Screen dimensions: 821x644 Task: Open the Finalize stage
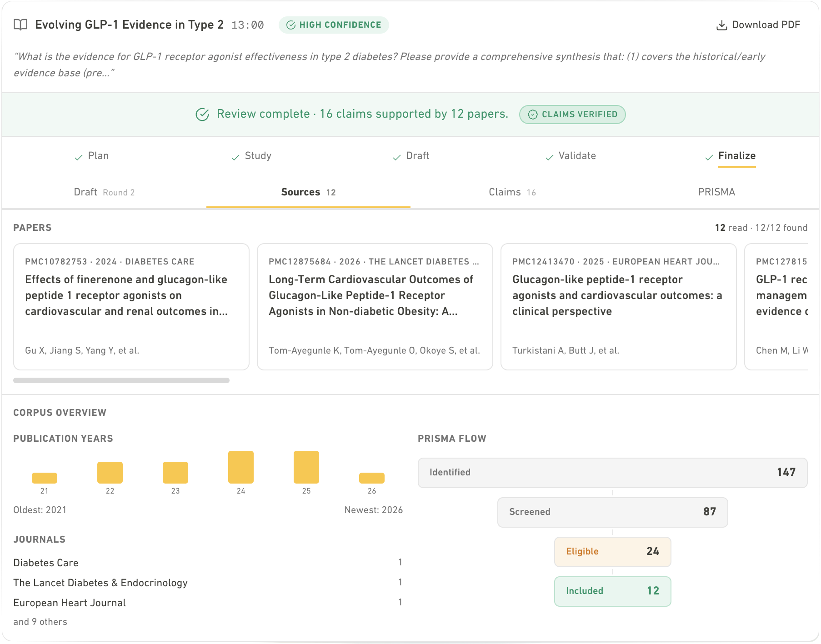point(730,156)
